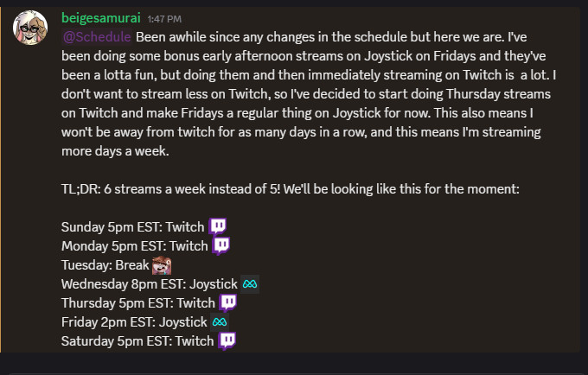The width and height of the screenshot is (588, 375).
Task: Click the Twitch emoji on the Thursday line
Action: click(227, 302)
